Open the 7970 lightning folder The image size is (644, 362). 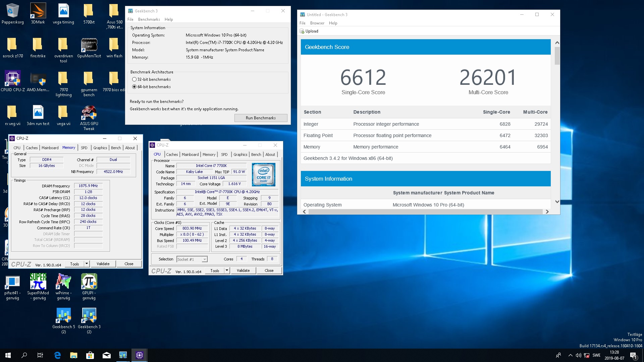63,84
